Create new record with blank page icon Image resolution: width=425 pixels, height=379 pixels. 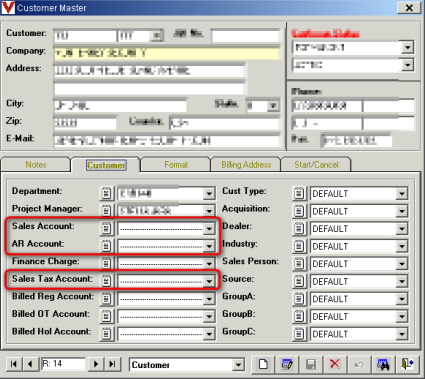(x=263, y=364)
